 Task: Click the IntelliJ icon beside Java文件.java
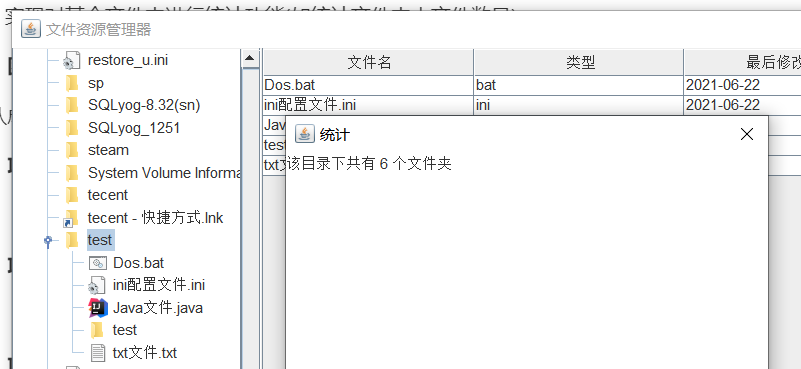[x=98, y=308]
